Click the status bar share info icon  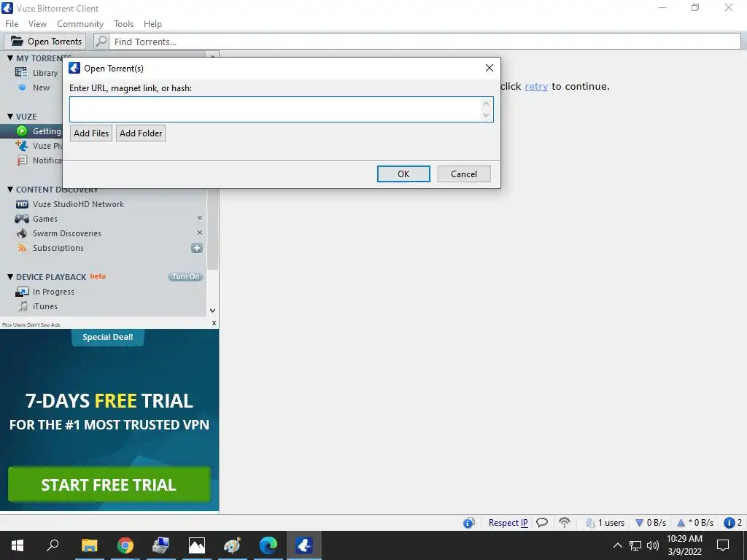click(x=469, y=523)
